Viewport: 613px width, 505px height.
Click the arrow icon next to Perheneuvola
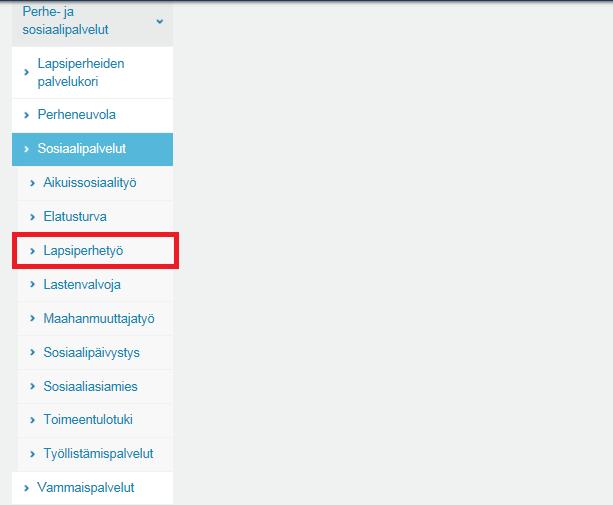pos(27,115)
